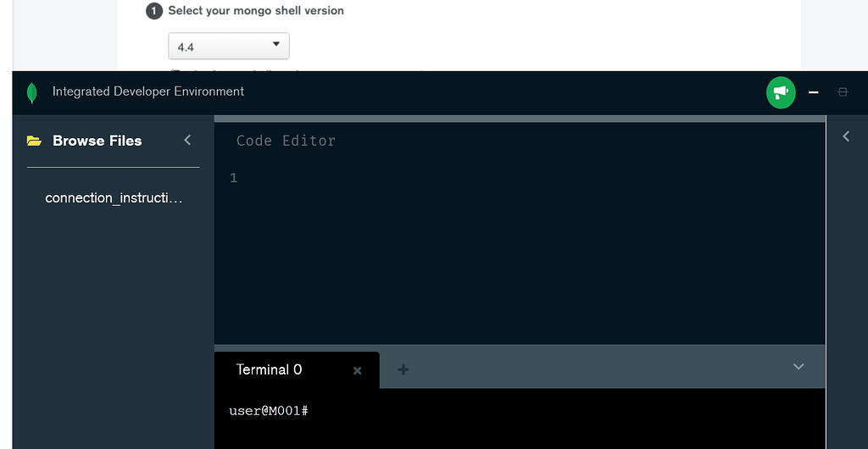Switch to the Terminal 0 tab
Image resolution: width=868 pixels, height=449 pixels.
pyautogui.click(x=269, y=369)
